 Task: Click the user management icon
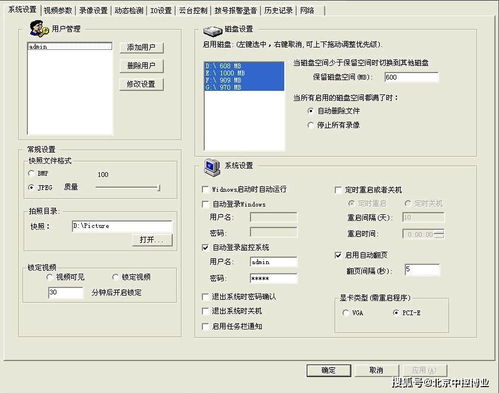tap(39, 28)
